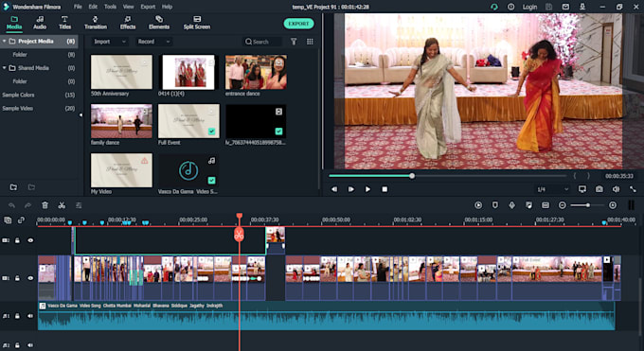Click the green EXPORT button

point(298,24)
